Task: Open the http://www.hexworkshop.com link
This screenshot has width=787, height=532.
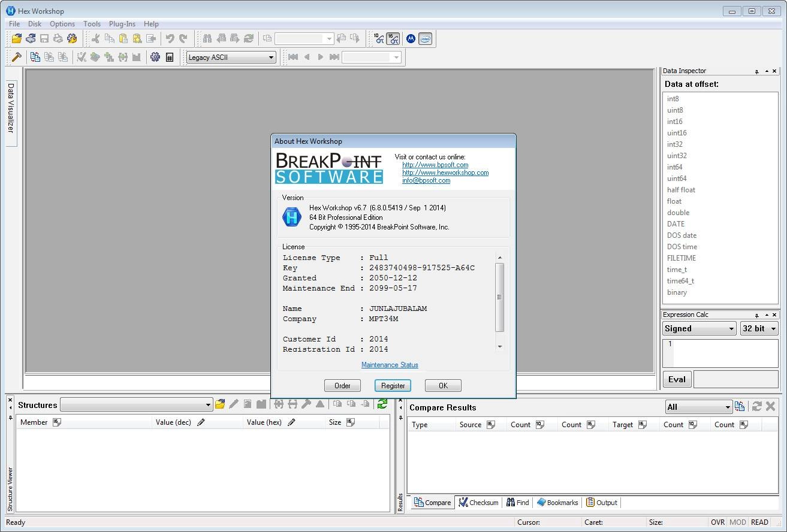Action: [445, 173]
